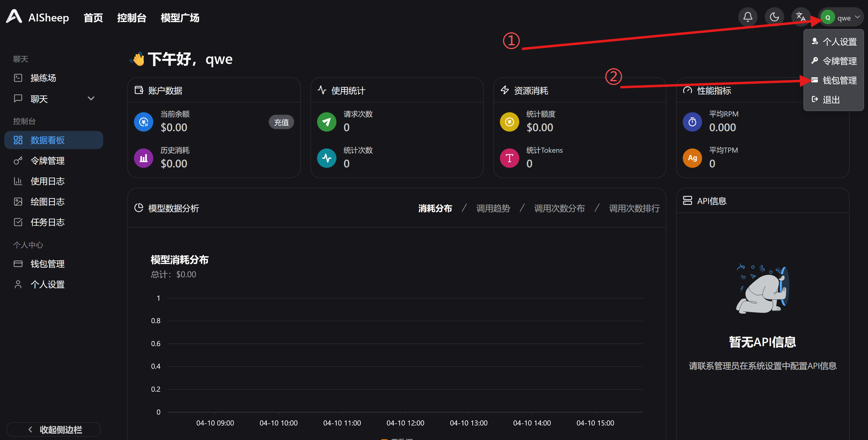868x440 pixels.
Task: Click the blue 当前余额 balance icon
Action: [144, 122]
